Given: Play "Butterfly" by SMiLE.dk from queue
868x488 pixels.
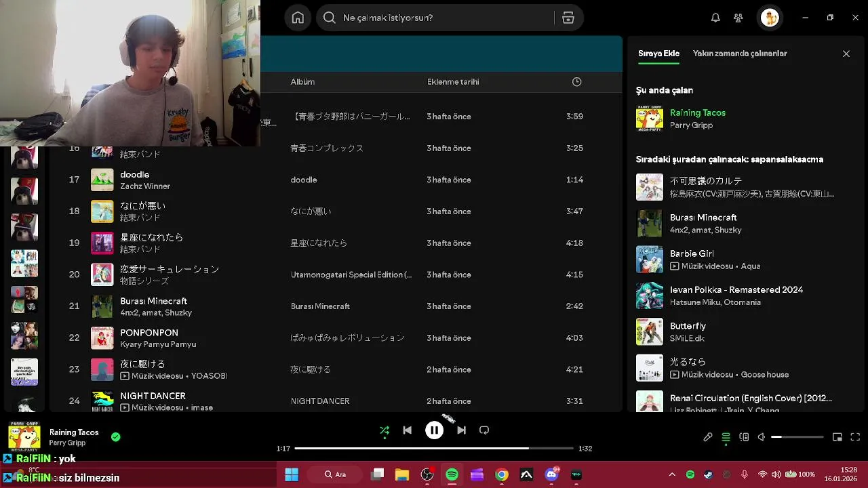Looking at the screenshot, I should (745, 331).
